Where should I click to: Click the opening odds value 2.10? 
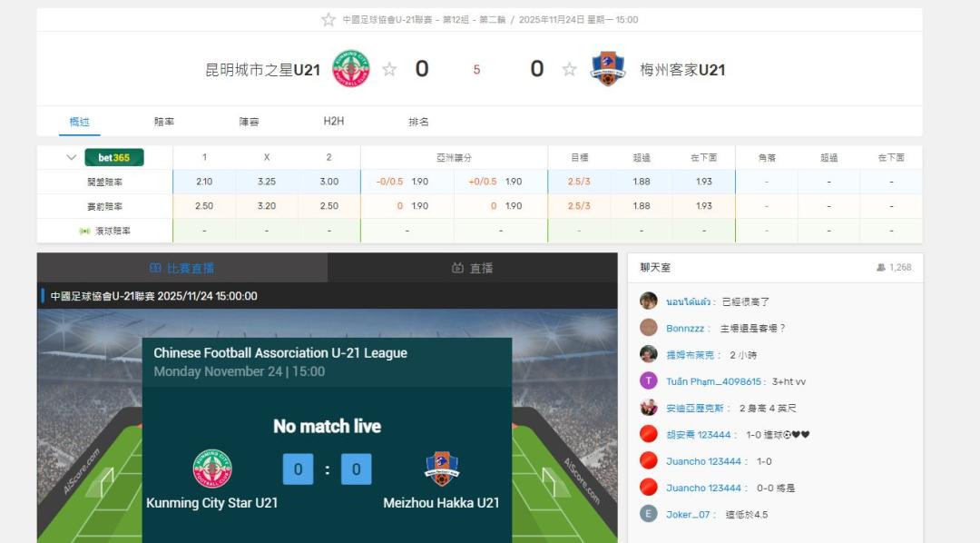tap(204, 182)
